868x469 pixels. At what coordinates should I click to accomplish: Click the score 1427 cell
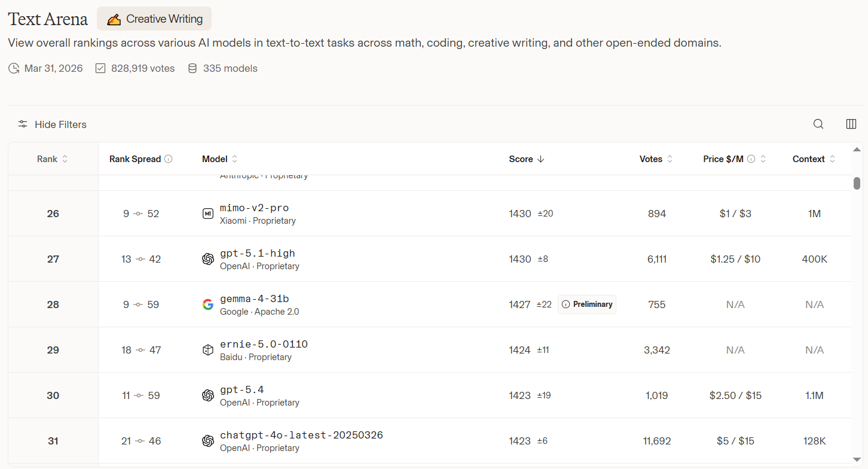[519, 304]
